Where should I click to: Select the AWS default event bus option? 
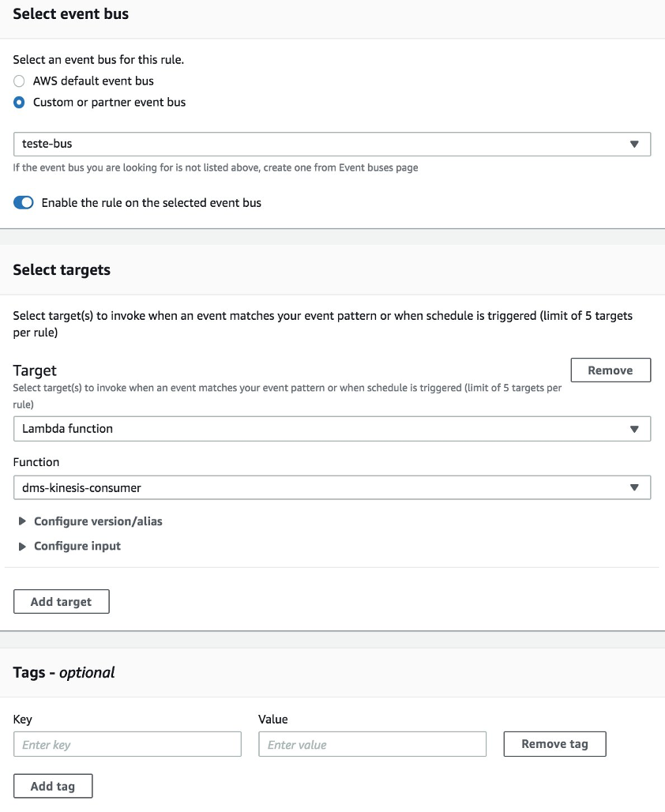click(x=20, y=81)
